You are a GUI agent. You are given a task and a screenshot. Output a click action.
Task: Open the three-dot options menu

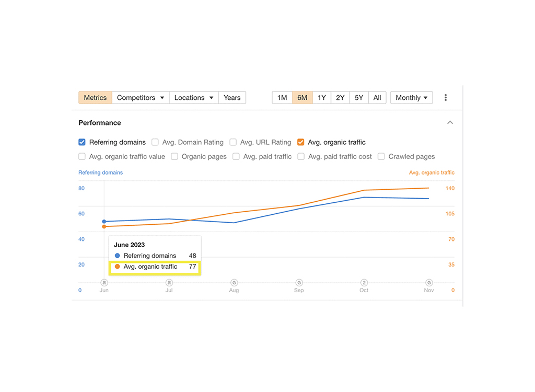[x=446, y=97]
